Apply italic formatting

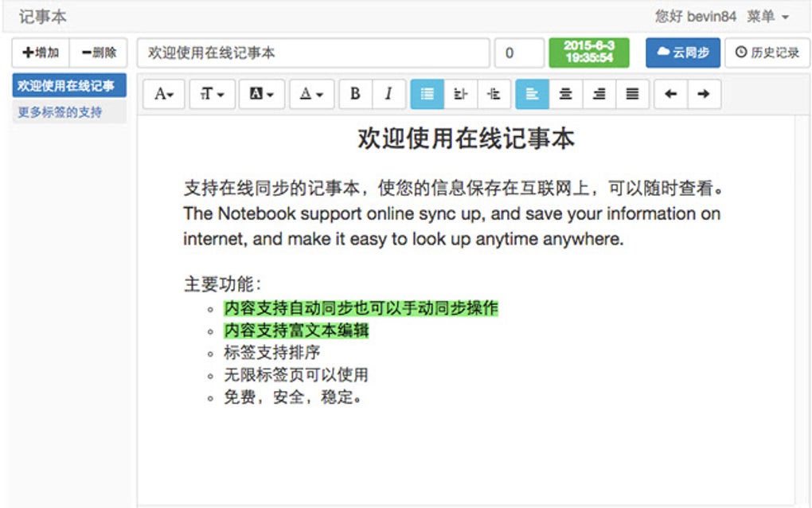[388, 93]
